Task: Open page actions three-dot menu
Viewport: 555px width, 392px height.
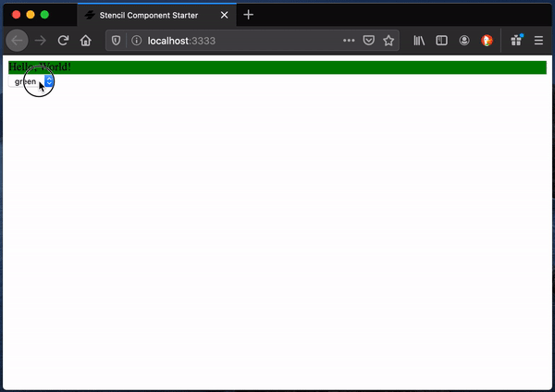Action: click(x=349, y=41)
